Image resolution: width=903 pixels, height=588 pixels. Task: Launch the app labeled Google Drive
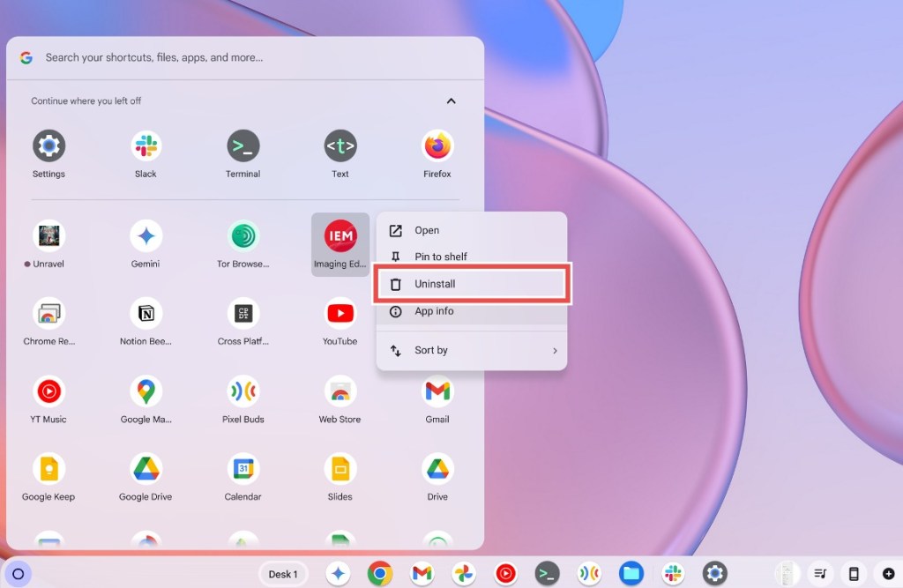(x=146, y=478)
